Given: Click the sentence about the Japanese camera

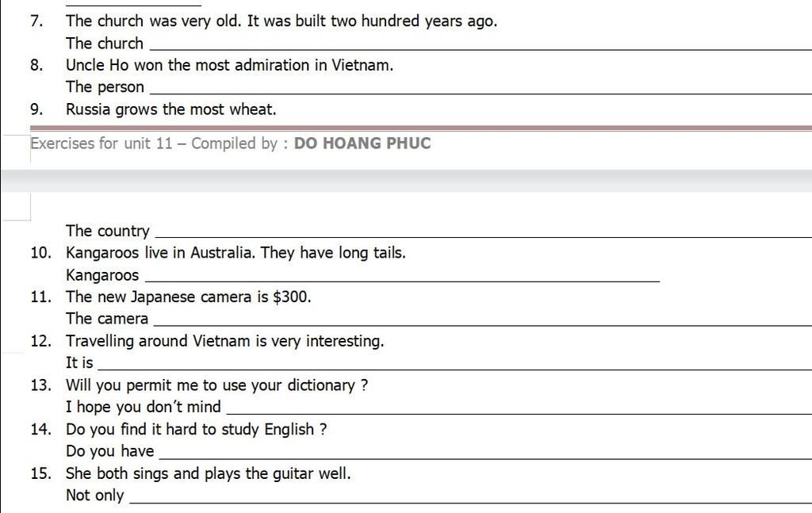Looking at the screenshot, I should (189, 297).
